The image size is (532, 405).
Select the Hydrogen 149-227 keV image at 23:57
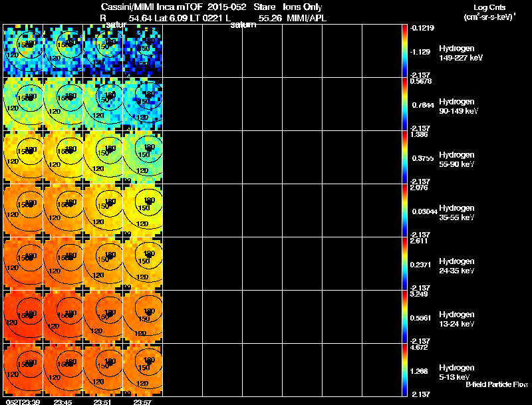[x=143, y=51]
